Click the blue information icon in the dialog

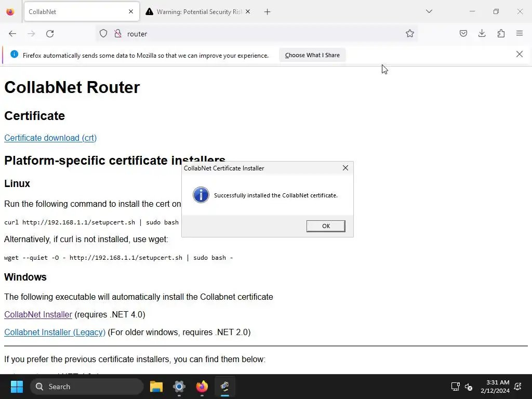click(201, 195)
